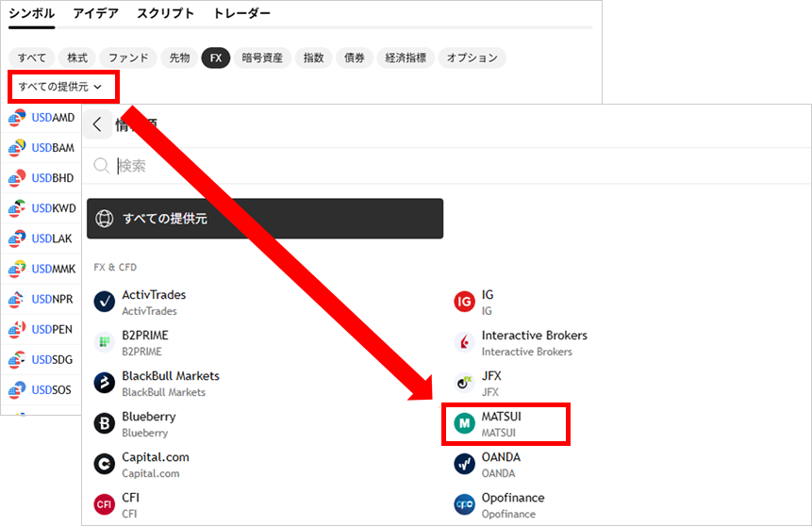Image resolution: width=812 pixels, height=526 pixels.
Task: Select the USDLAK symbol
Action: pos(52,238)
